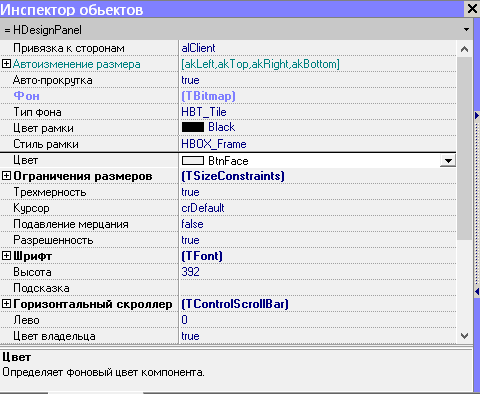Select the Стиль рамки property
480x394 pixels.
coord(46,144)
